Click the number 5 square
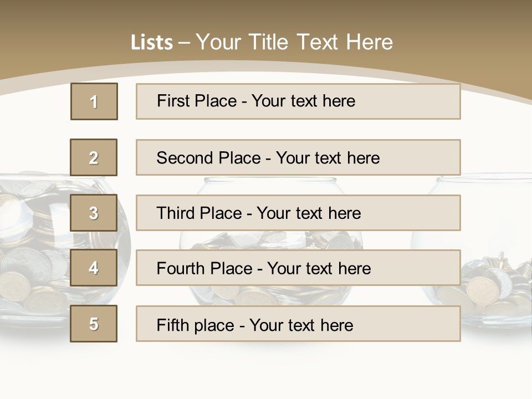The height and width of the screenshot is (399, 532). coord(94,324)
